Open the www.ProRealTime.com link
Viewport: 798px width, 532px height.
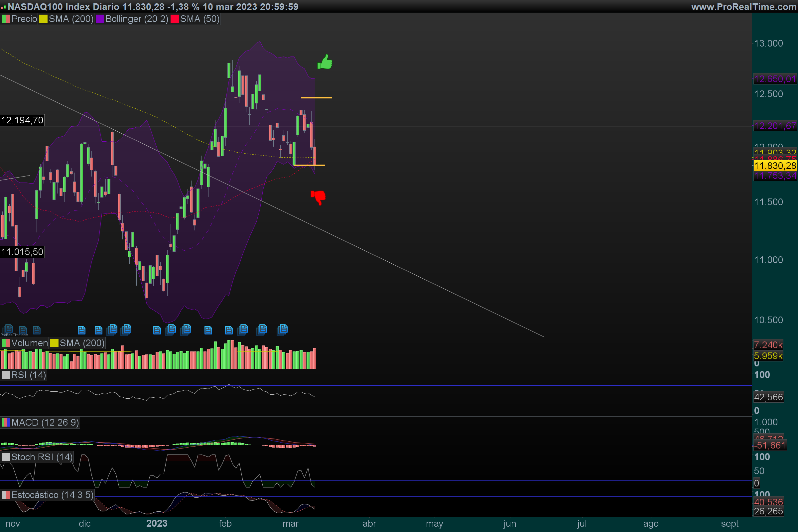[743, 7]
